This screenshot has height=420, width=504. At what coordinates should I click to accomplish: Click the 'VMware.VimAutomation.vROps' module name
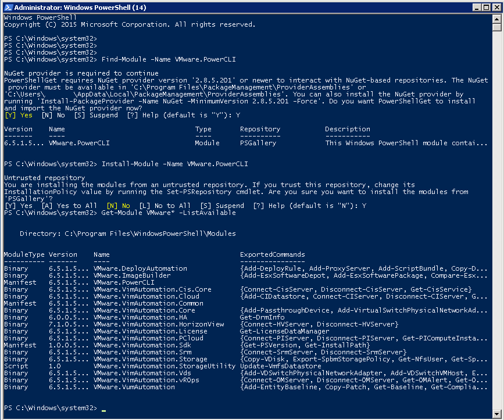146,380
